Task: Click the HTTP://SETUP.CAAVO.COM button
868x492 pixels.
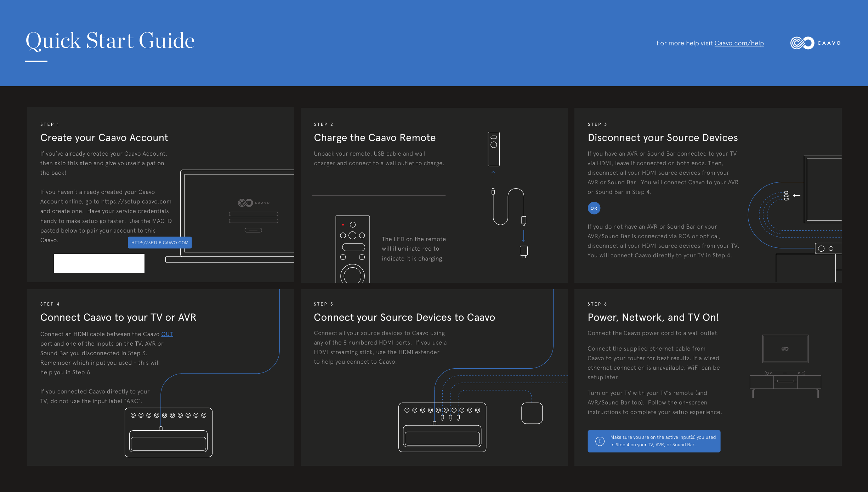Action: click(x=160, y=243)
